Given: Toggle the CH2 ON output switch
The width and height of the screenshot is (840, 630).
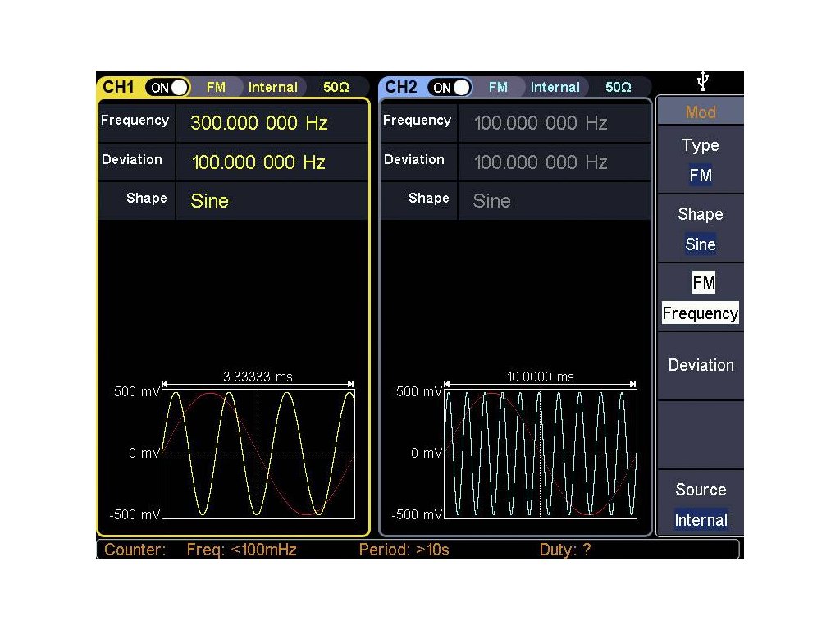Looking at the screenshot, I should [450, 87].
